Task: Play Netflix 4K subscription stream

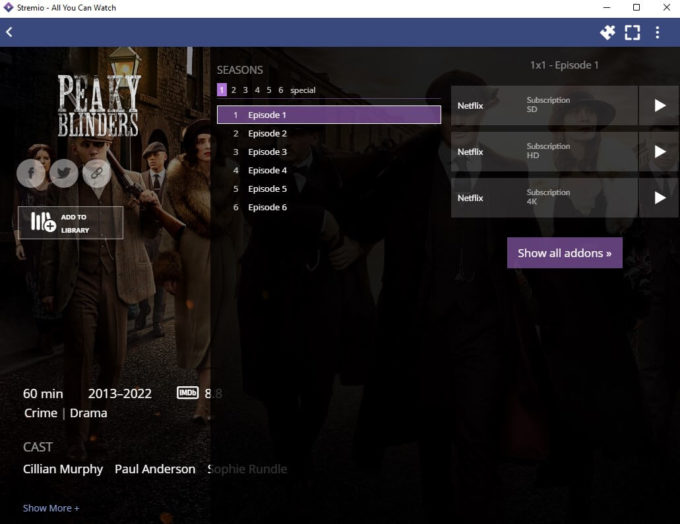Action: pos(659,198)
